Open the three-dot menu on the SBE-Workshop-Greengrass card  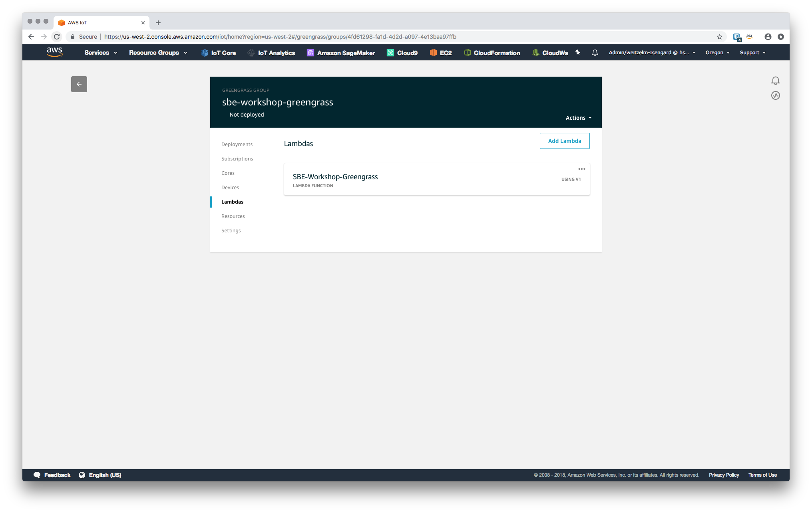click(582, 169)
